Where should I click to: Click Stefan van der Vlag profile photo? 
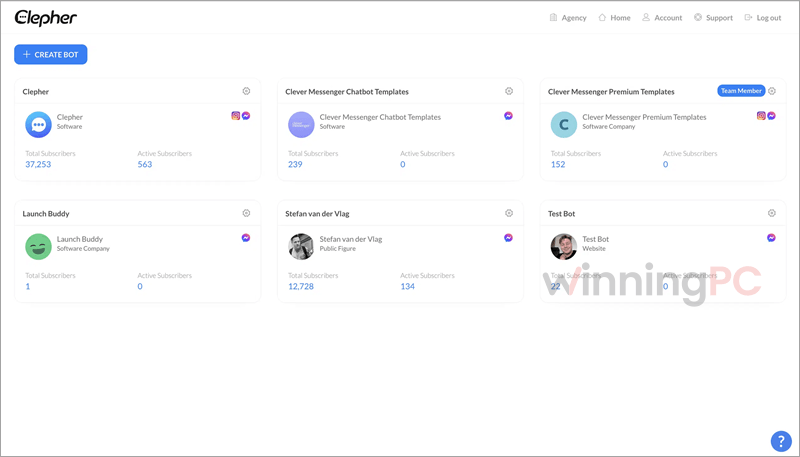[x=301, y=247]
